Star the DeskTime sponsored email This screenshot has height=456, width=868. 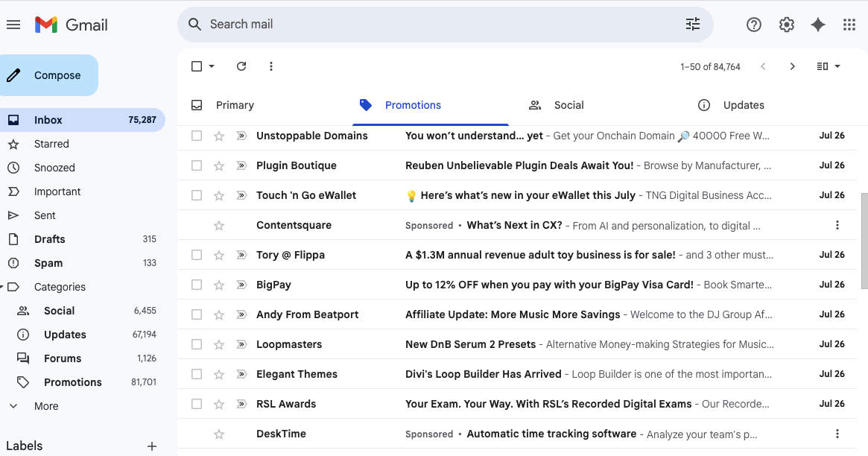219,434
